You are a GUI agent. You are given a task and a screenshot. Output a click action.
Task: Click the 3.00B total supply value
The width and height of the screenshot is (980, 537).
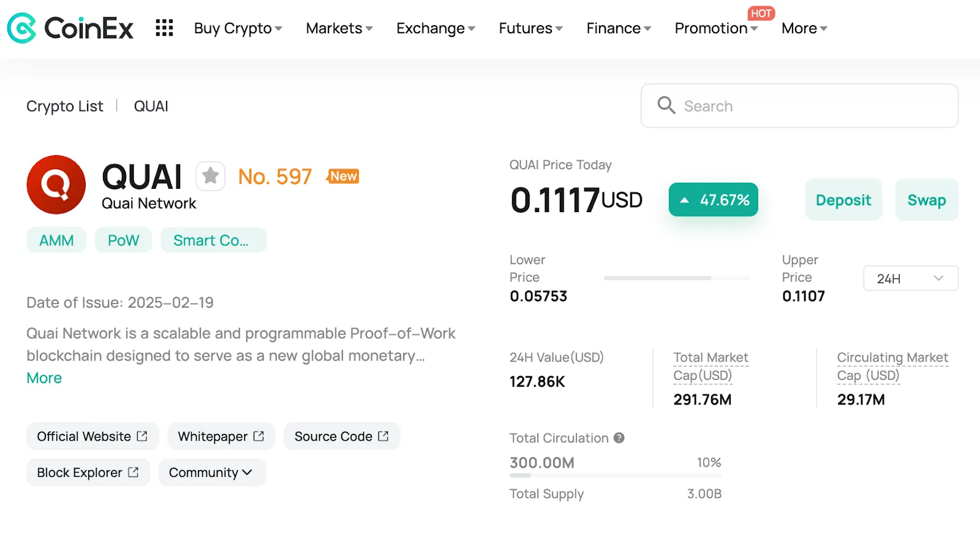click(x=704, y=493)
